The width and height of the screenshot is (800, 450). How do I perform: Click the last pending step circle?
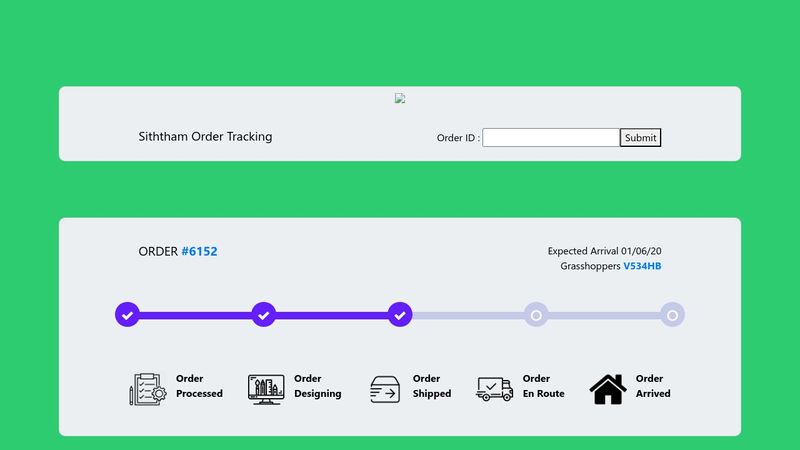point(672,315)
